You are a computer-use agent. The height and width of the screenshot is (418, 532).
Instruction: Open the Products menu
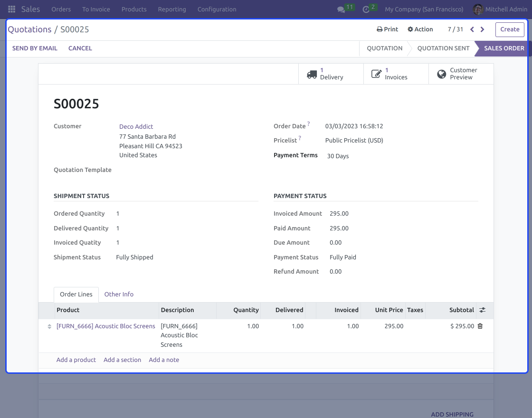[x=134, y=9]
